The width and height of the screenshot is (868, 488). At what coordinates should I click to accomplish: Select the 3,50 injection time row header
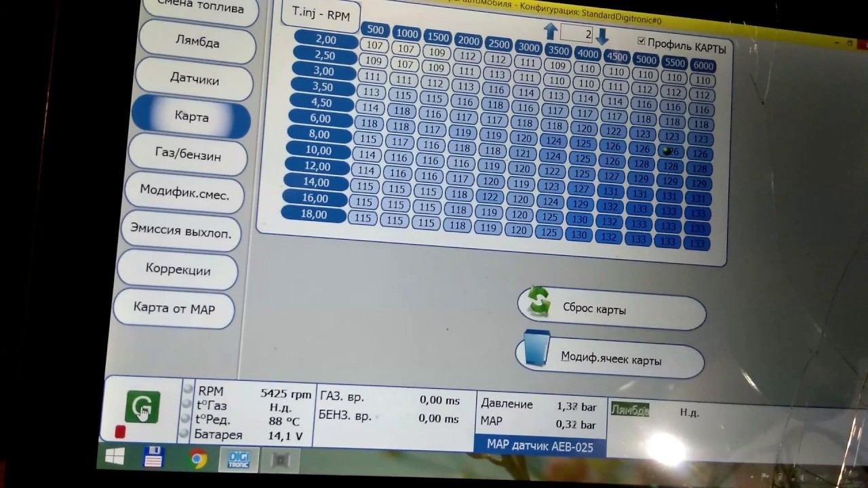(322, 87)
